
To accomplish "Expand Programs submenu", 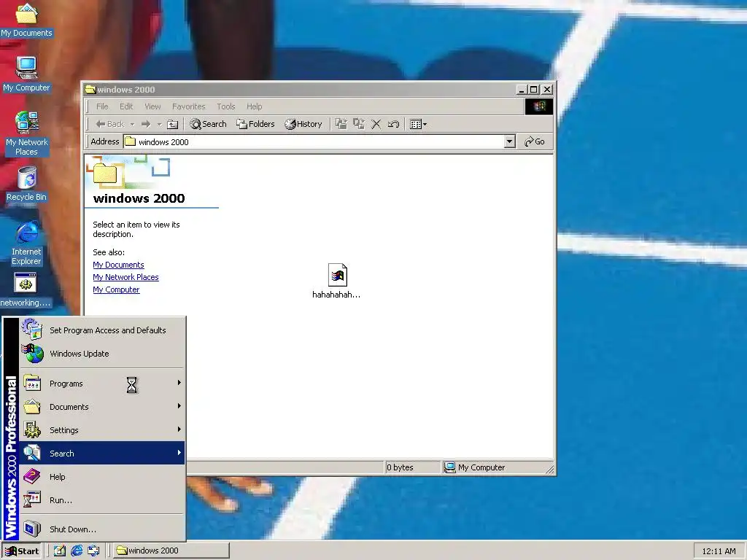I will pyautogui.click(x=102, y=384).
